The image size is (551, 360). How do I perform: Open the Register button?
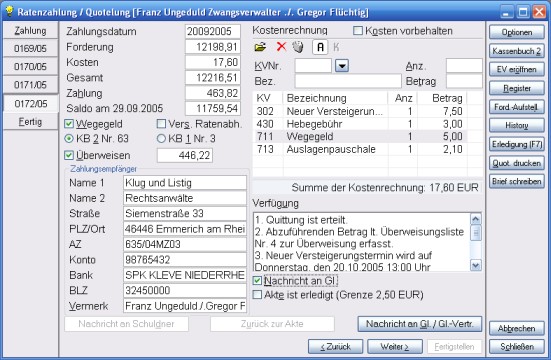coord(517,88)
